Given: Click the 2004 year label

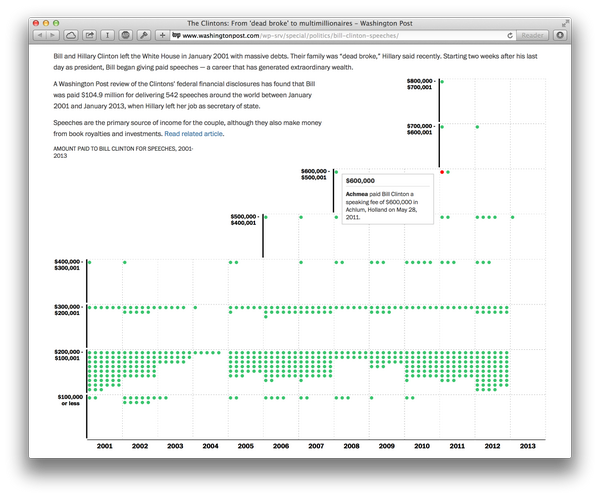Looking at the screenshot, I should pos(210,446).
